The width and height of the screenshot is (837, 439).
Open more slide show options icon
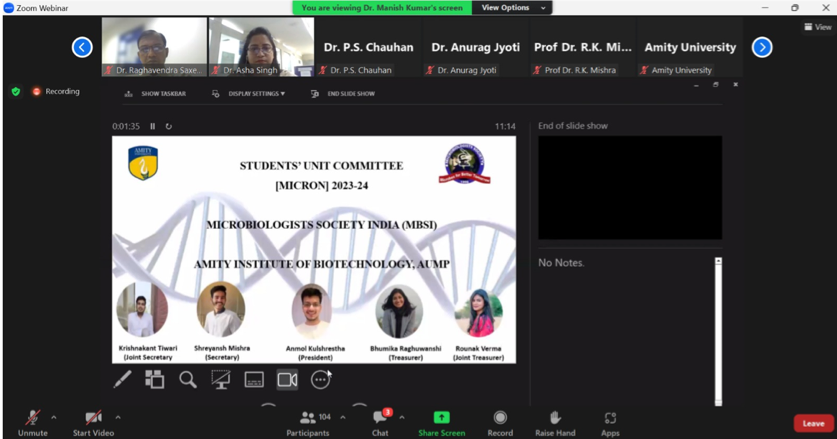click(x=320, y=380)
